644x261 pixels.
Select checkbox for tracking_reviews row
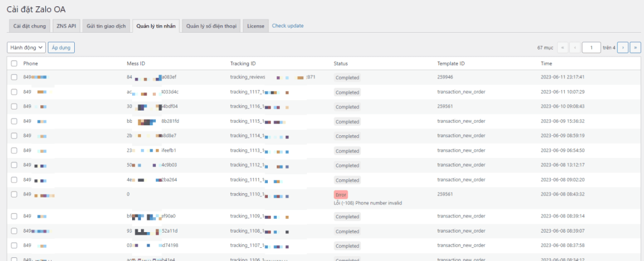click(x=14, y=77)
